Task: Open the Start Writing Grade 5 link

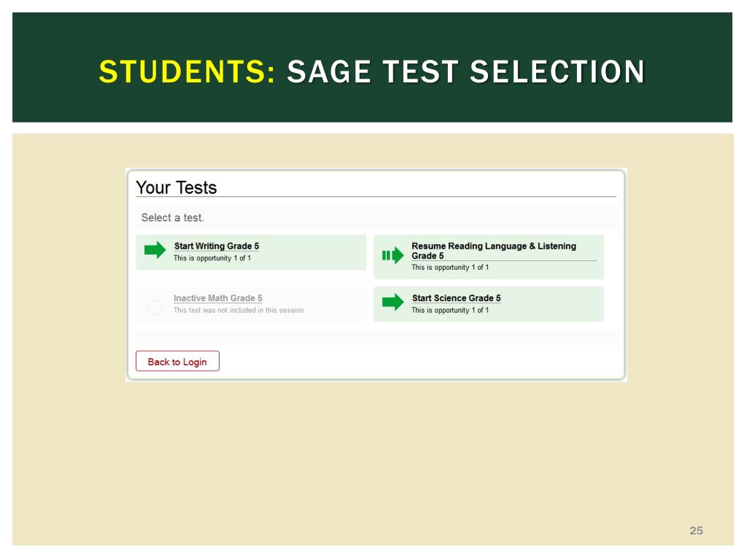Action: click(216, 246)
